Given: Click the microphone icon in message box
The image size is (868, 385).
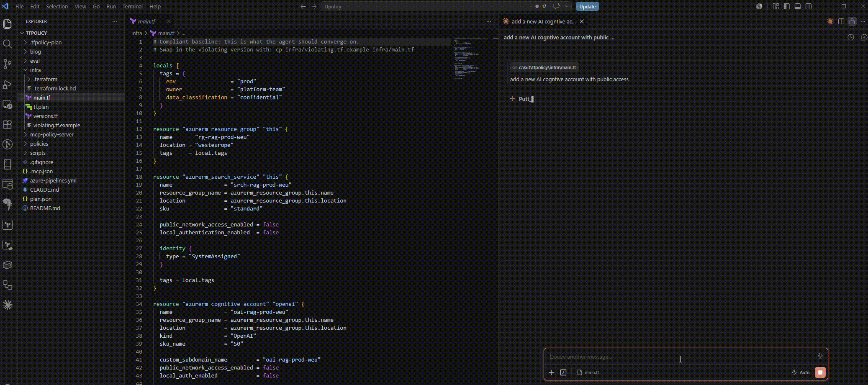Looking at the screenshot, I should [x=820, y=356].
